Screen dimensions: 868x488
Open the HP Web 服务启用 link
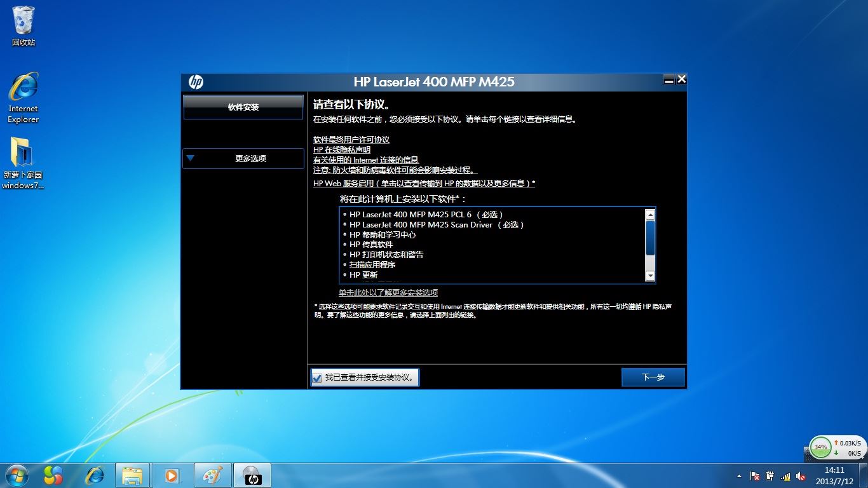(x=424, y=183)
